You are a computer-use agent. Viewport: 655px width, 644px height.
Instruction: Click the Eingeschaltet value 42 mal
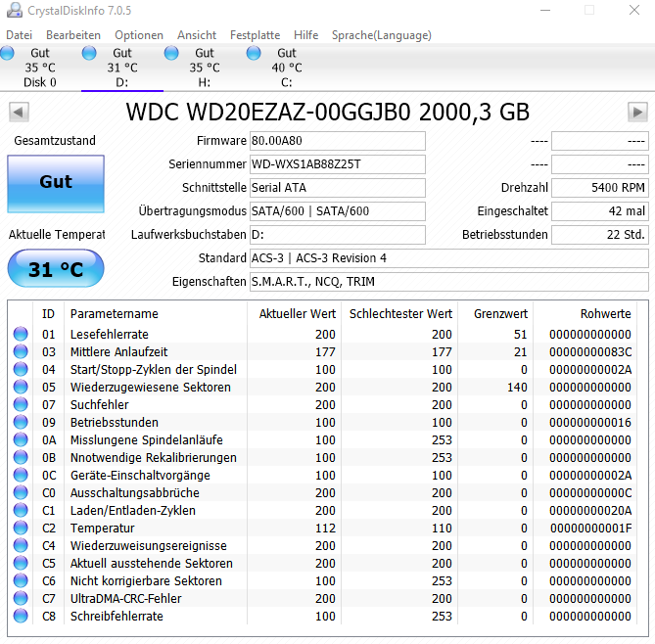pyautogui.click(x=600, y=210)
